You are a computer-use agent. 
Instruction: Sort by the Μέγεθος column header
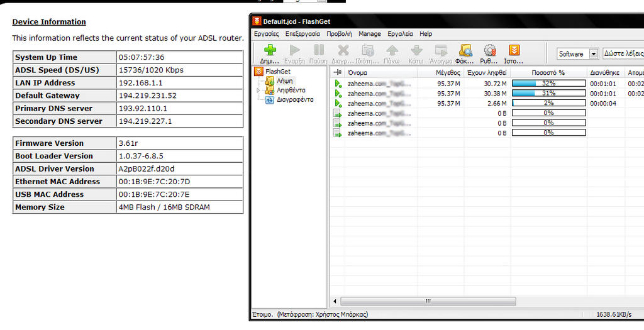[448, 73]
